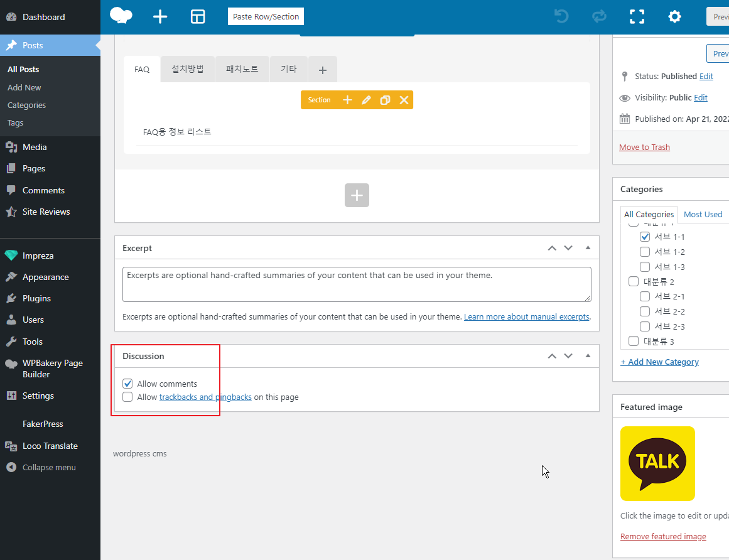Delete the Section with the X icon
This screenshot has height=560, width=729.
(404, 100)
